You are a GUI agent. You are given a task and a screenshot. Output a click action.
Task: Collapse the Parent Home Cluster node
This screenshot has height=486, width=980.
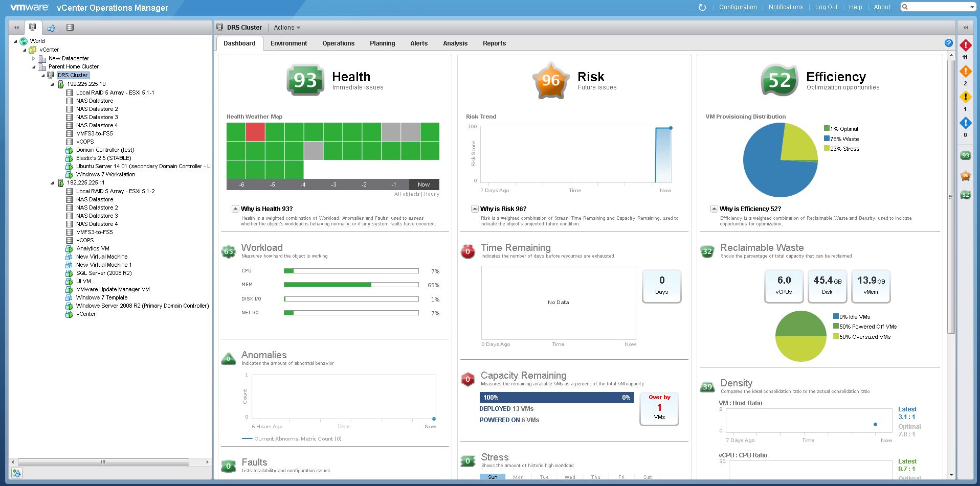[x=34, y=67]
